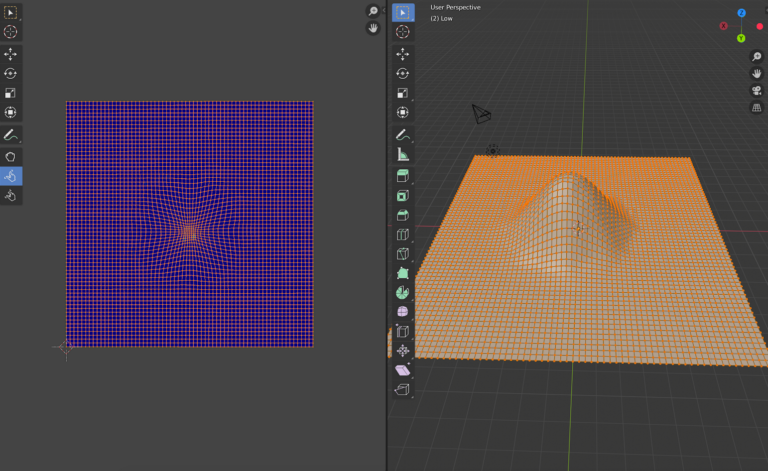Activate the Poly Build tool
This screenshot has width=768, height=471.
point(403,273)
